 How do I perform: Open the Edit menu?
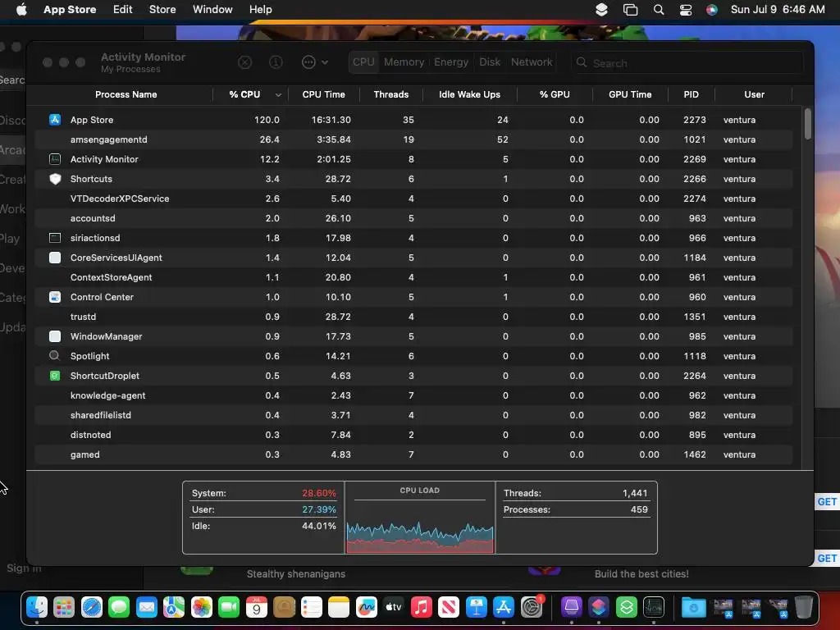click(x=123, y=10)
